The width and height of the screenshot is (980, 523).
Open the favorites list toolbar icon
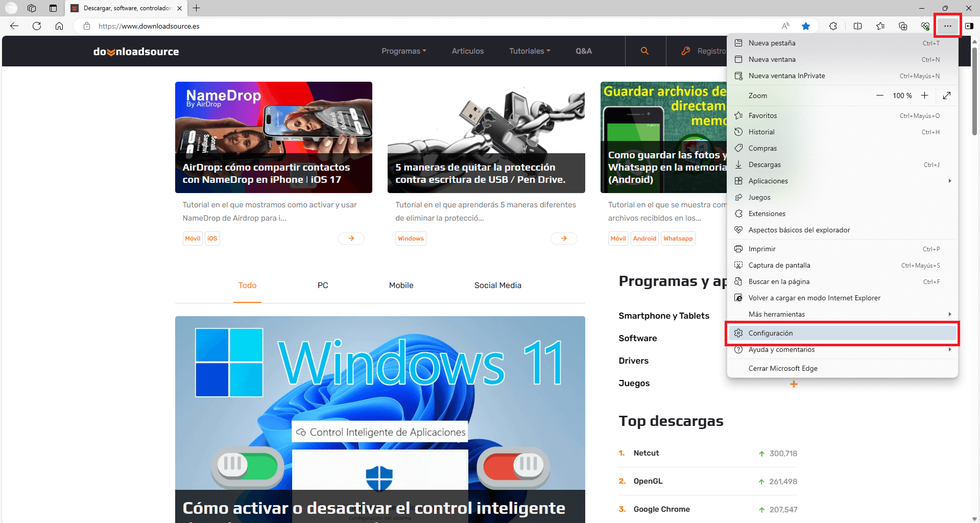(x=880, y=26)
